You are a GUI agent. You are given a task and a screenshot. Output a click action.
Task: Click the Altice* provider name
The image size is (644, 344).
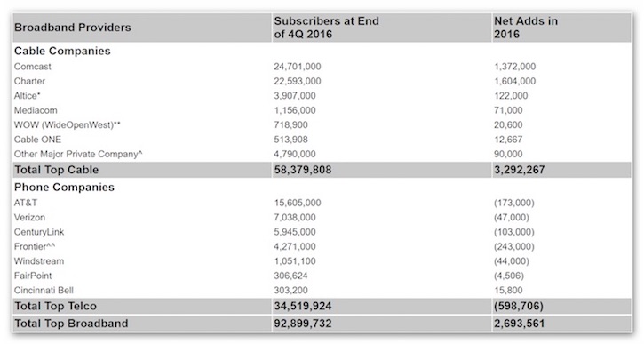28,96
